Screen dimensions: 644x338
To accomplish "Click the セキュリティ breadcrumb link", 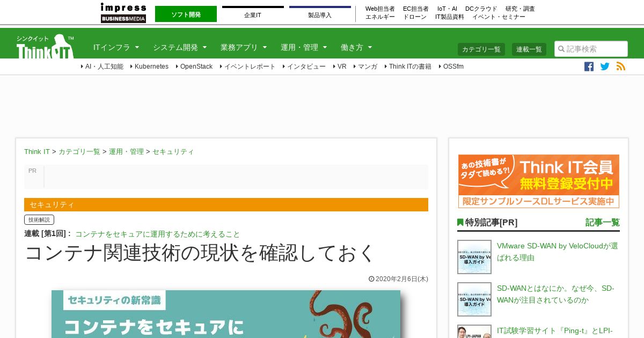I will 173,152.
